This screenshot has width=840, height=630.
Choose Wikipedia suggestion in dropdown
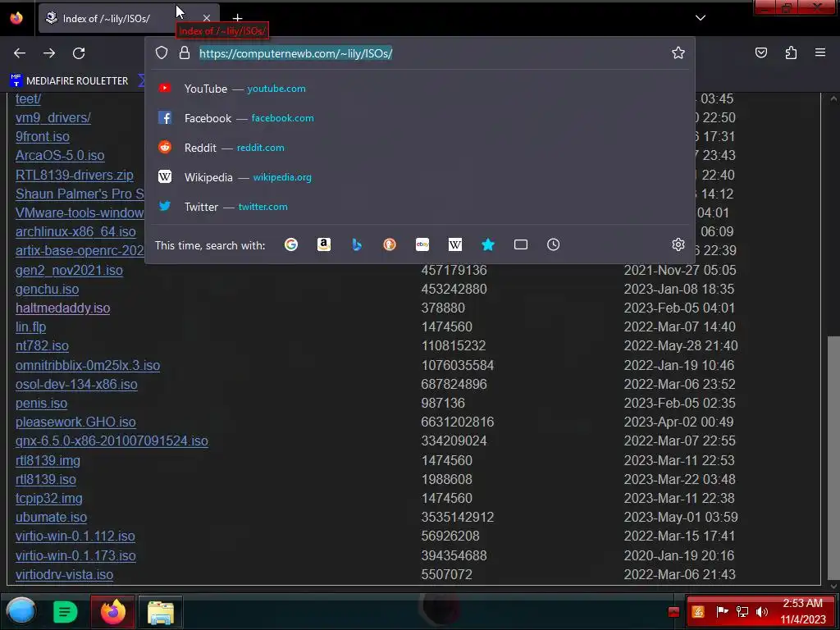(x=419, y=177)
